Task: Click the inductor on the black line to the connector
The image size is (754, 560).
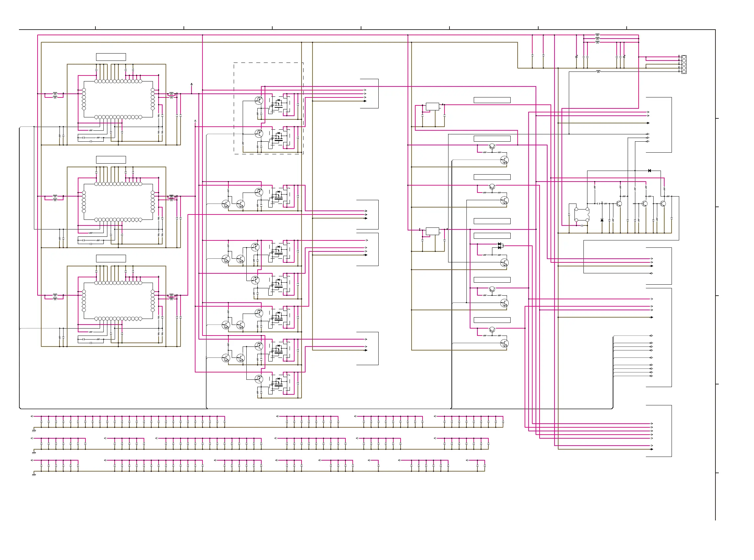Action: click(598, 71)
